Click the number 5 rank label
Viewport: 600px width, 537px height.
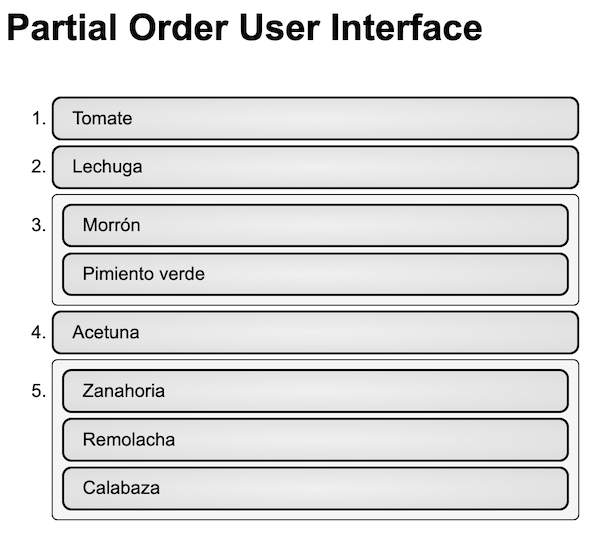coord(39,391)
